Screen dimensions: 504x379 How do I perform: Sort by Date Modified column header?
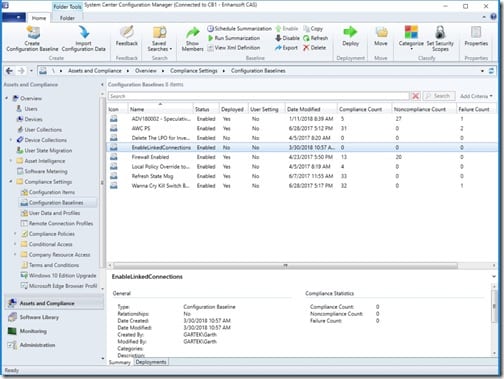(311, 109)
